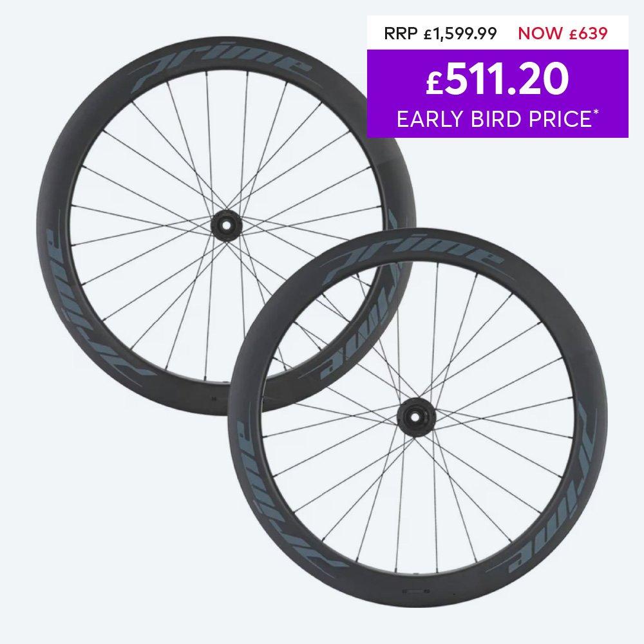This screenshot has height=644, width=644.
Task: Click the RRP £1,599.99 price text
Action: coord(440,33)
